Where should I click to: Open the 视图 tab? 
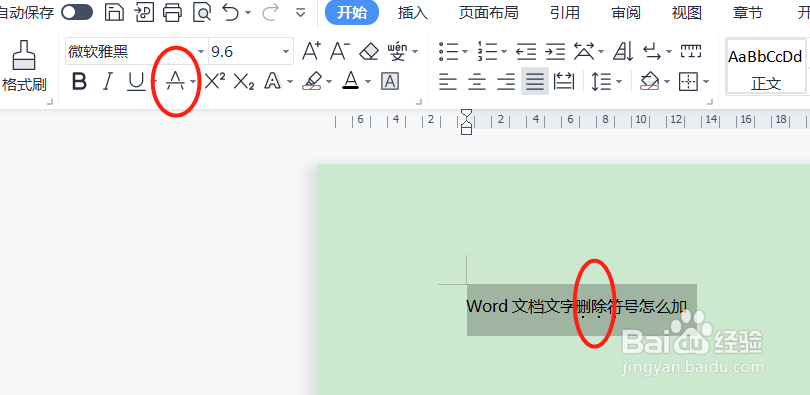pyautogui.click(x=687, y=12)
